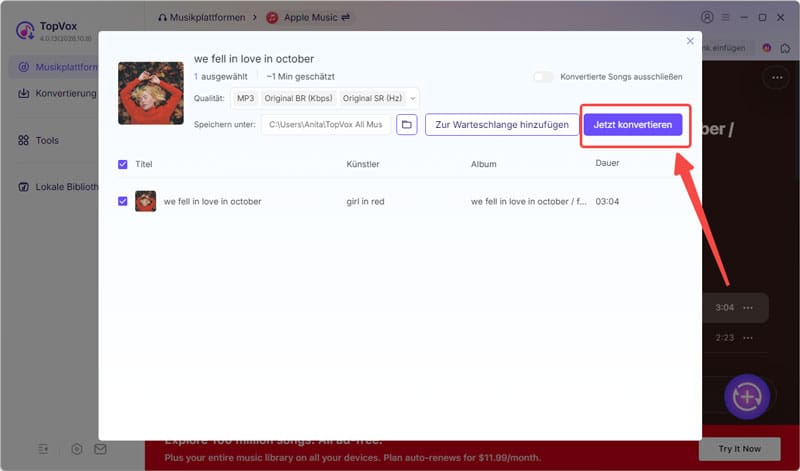Click the purple add-to-convert floating button
Viewport: 800px width, 471px height.
tap(747, 396)
